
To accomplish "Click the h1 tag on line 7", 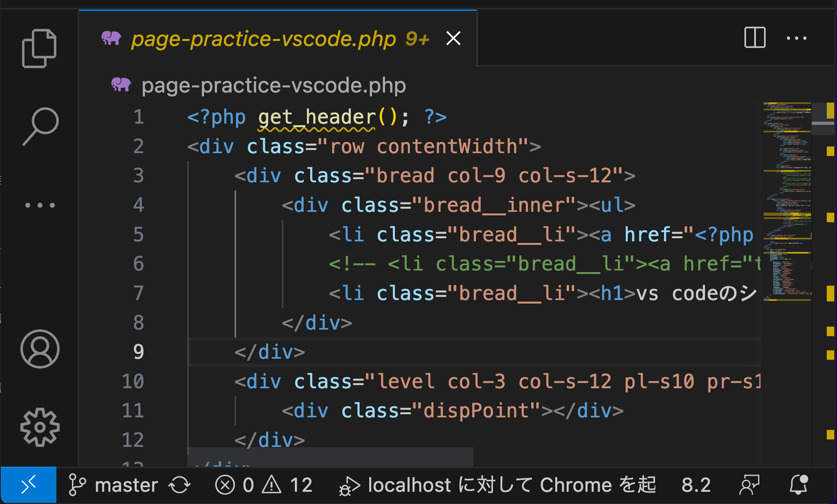I will tap(613, 293).
